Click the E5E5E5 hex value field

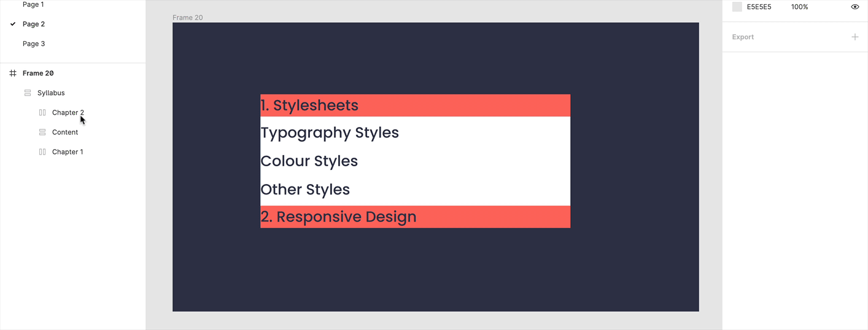[759, 7]
